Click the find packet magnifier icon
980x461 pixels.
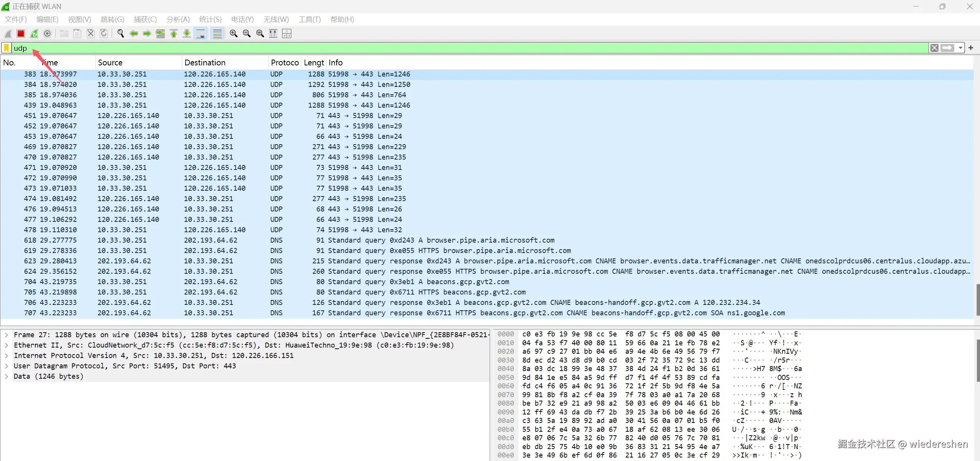coord(120,34)
